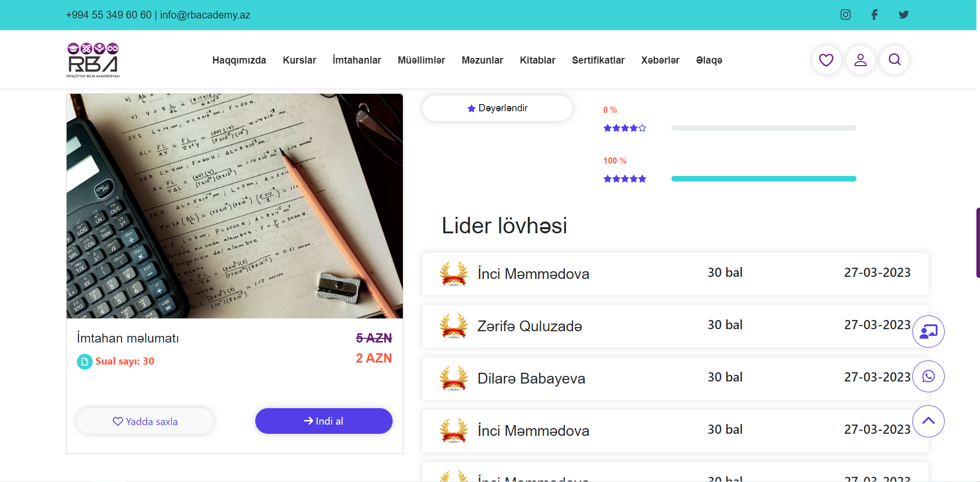Save exam with Yadda saxla button
The height and width of the screenshot is (482, 980).
tap(145, 421)
